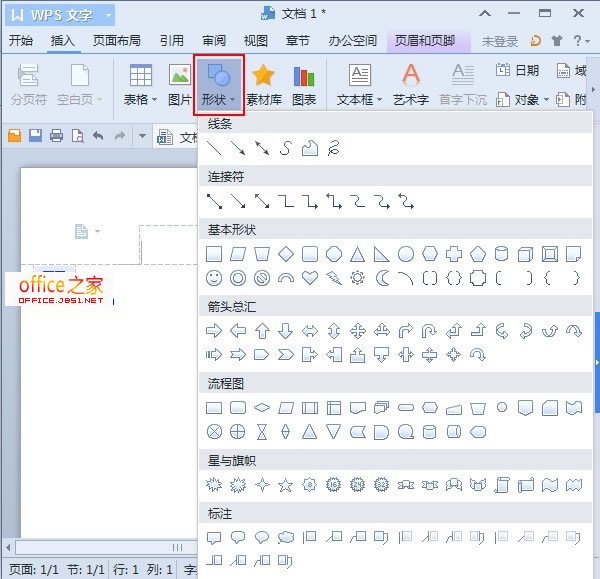The width and height of the screenshot is (600, 579).
Task: Select the freeform shape under 线条
Action: click(x=310, y=148)
